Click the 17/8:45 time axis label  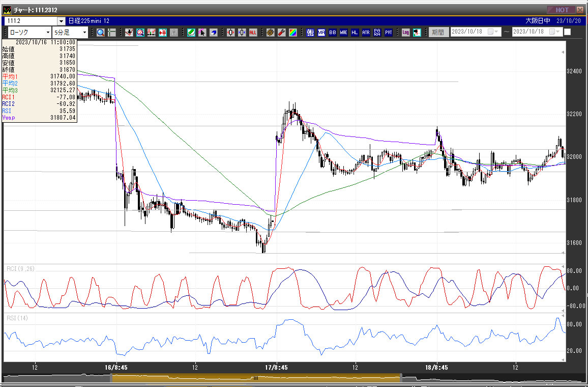pyautogui.click(x=276, y=368)
